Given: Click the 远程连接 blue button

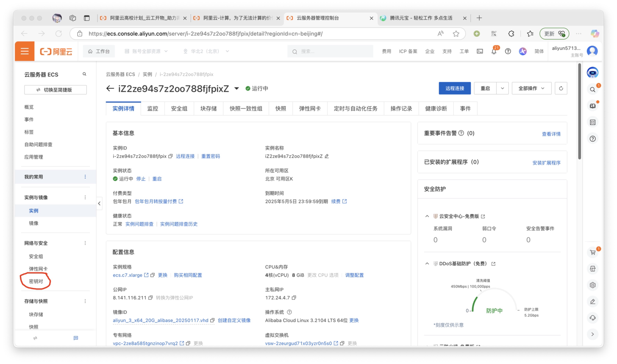Looking at the screenshot, I should click(x=455, y=88).
